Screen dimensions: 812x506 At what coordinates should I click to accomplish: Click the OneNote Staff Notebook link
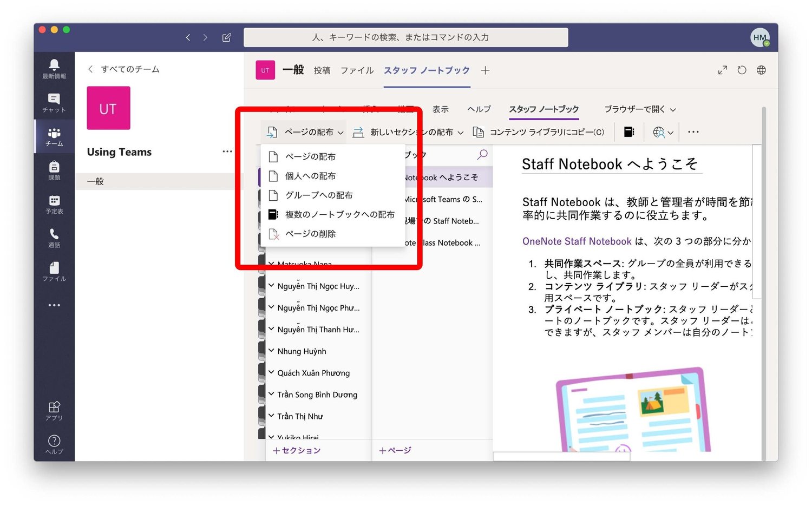tap(576, 241)
